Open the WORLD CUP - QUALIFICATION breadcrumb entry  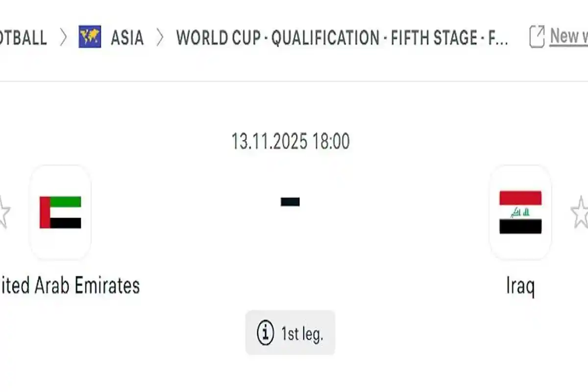coord(343,38)
